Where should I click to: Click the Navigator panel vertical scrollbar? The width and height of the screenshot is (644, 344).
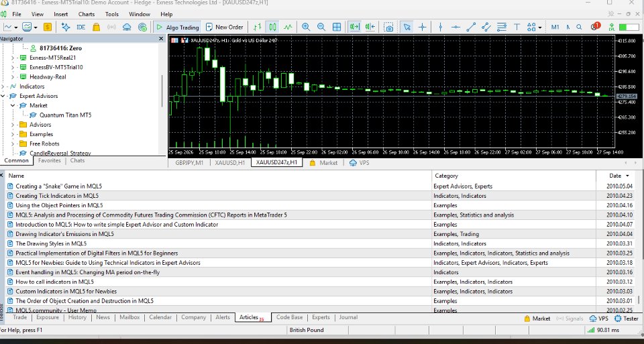[162, 91]
